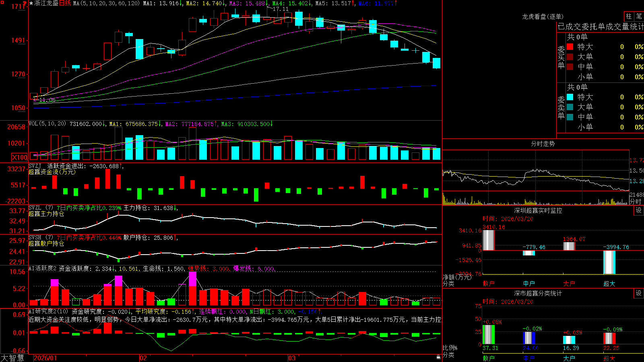The width and height of the screenshot is (644, 362).
Task: Click the 中户 bar valued -779.46
Action: coord(529,253)
